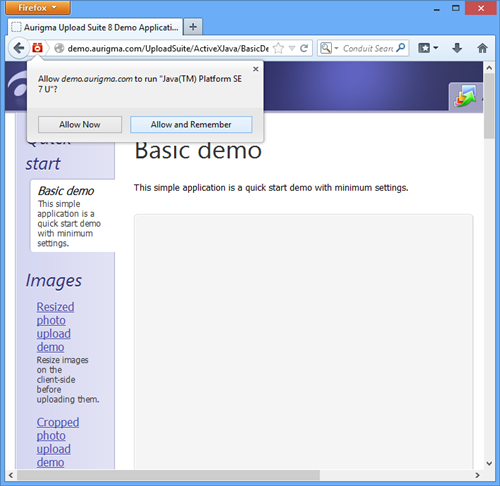The height and width of the screenshot is (486, 500).
Task: Click the site identity globe icon
Action: pos(59,49)
